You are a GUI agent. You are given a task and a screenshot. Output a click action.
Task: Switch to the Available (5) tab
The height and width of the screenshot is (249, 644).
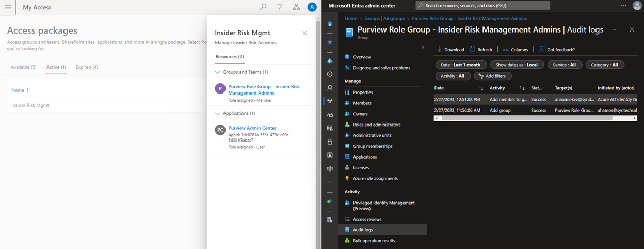tap(24, 67)
